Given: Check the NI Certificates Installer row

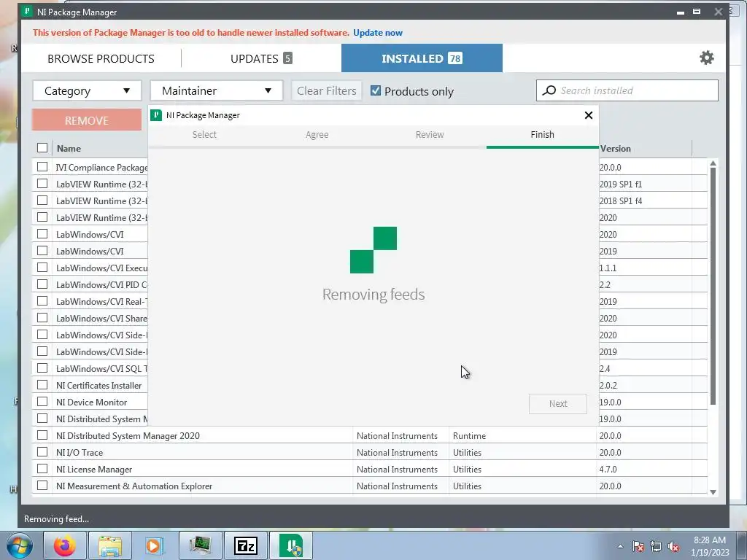Looking at the screenshot, I should [x=42, y=385].
